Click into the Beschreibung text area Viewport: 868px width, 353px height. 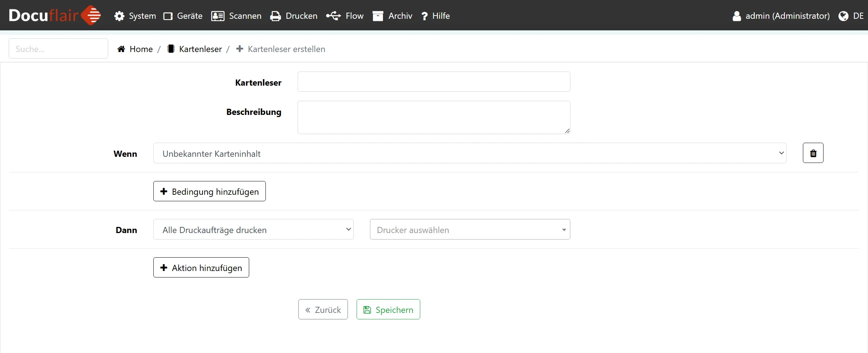point(434,117)
